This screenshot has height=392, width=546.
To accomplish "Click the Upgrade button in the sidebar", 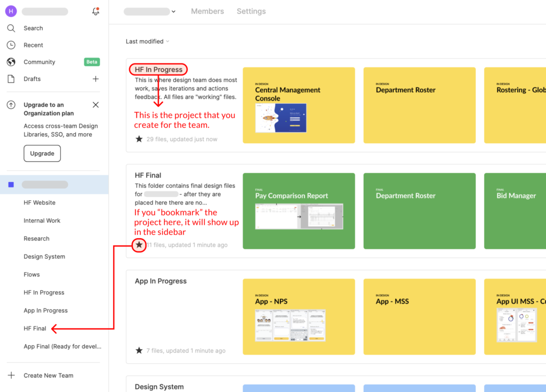I will point(42,153).
